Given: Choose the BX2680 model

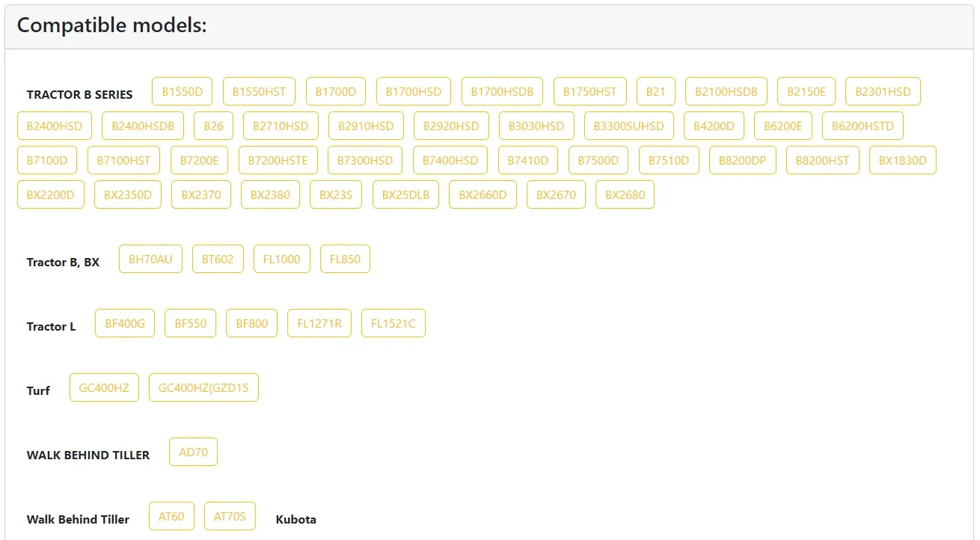Looking at the screenshot, I should 625,194.
